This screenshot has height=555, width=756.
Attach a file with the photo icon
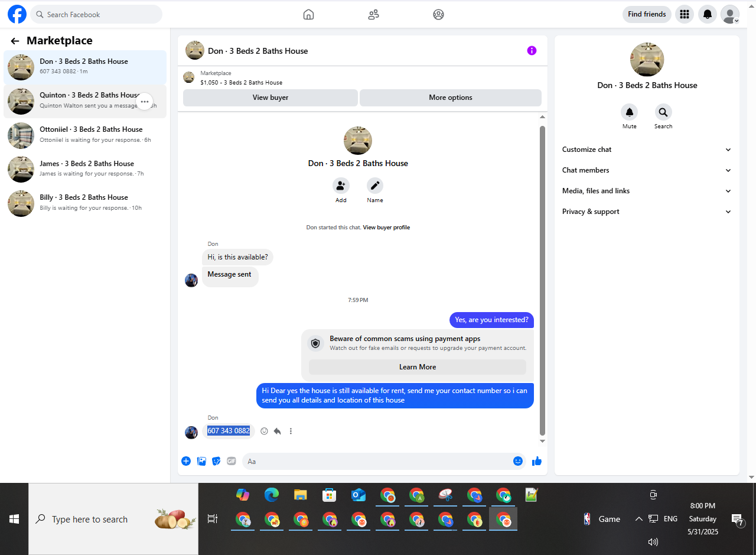[x=201, y=461]
